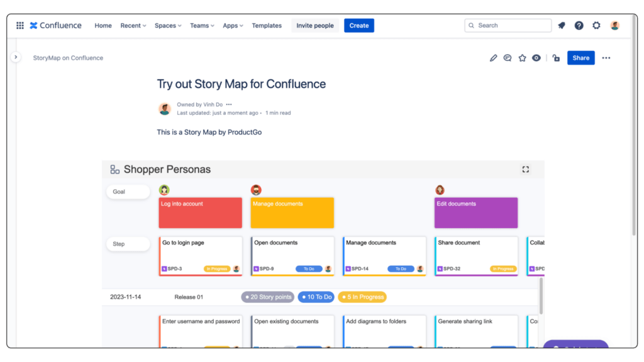Open the Teams menu
The height and width of the screenshot is (362, 644).
point(201,25)
